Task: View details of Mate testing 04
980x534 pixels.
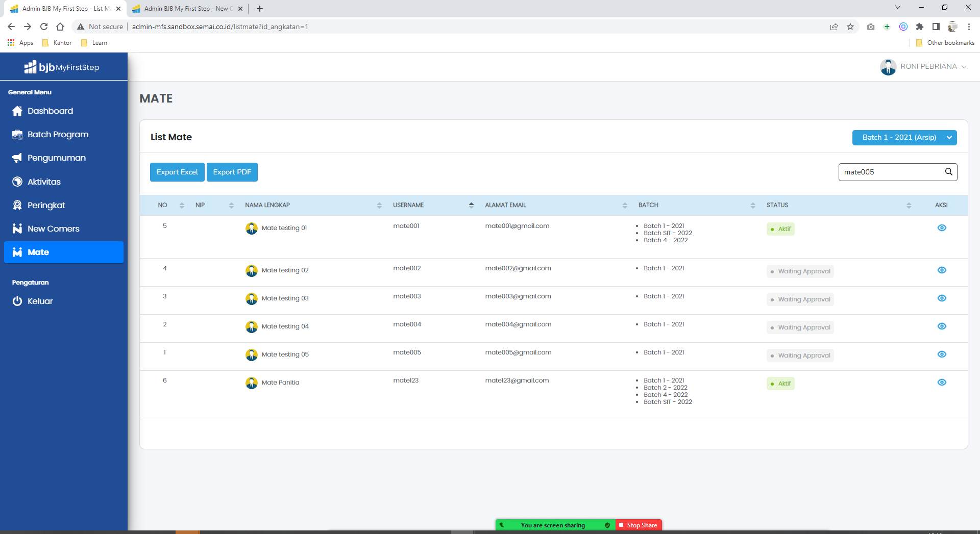Action: pos(942,326)
